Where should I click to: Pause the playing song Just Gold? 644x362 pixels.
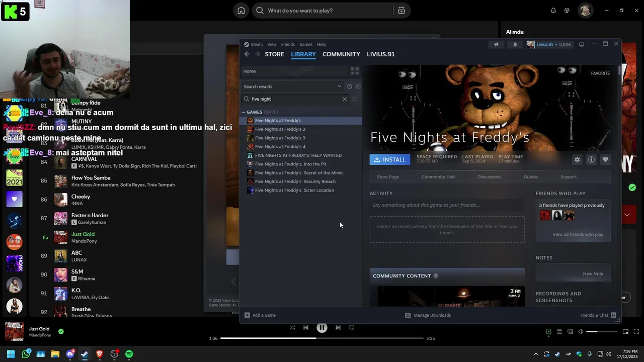322,327
